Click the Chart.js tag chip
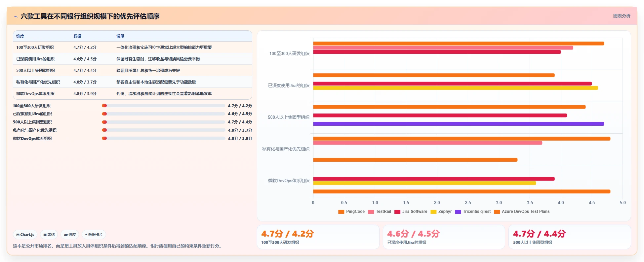Viewport: 644px width, 262px height. point(25,235)
